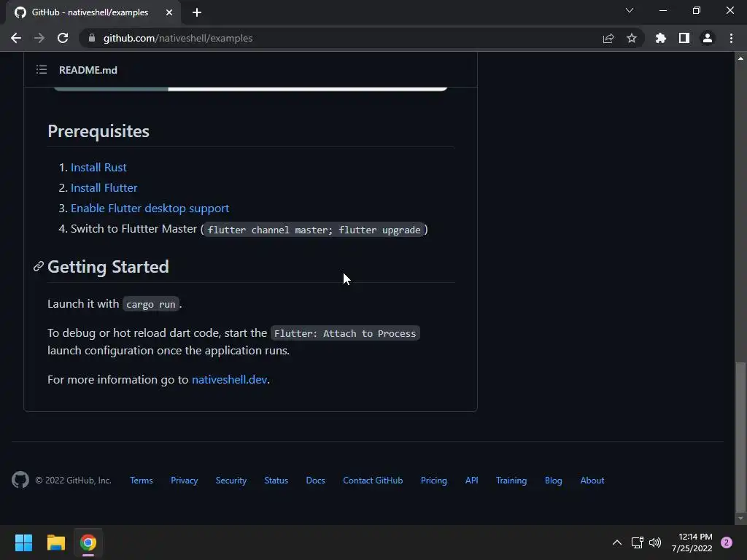Click the Prerequisites heading
The image size is (747, 560).
(98, 131)
